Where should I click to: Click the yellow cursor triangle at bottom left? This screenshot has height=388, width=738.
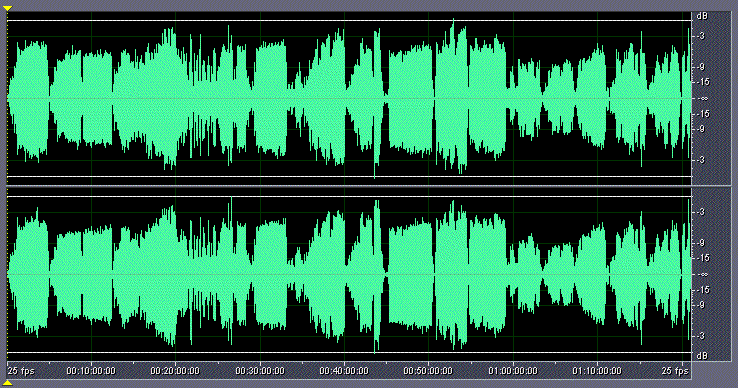click(7, 382)
